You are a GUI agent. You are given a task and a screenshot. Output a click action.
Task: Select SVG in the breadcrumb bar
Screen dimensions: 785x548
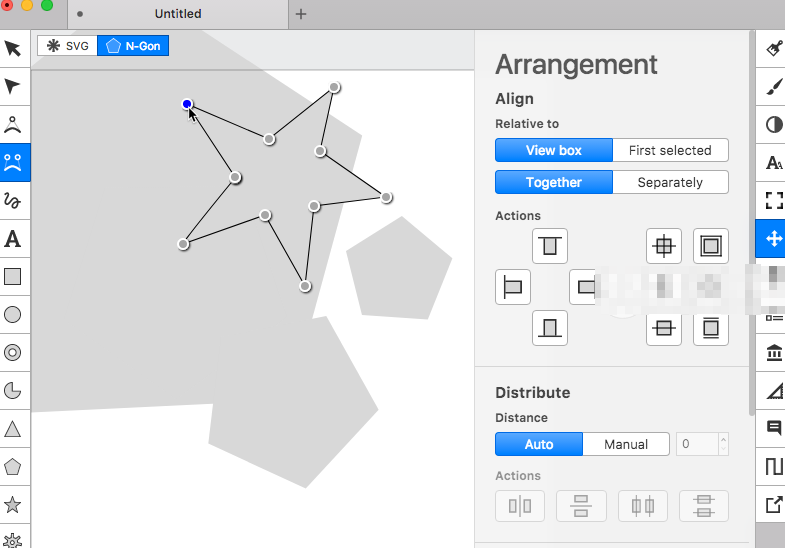coord(67,46)
